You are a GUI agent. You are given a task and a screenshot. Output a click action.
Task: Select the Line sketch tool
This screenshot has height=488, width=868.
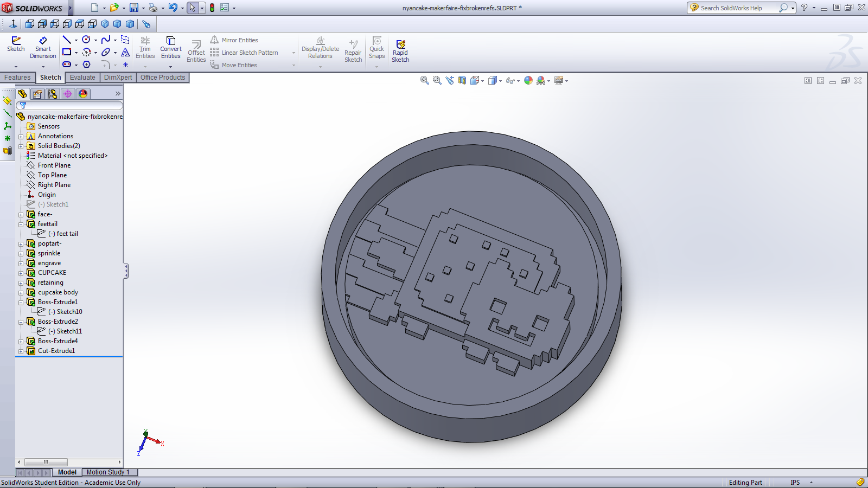coord(67,40)
